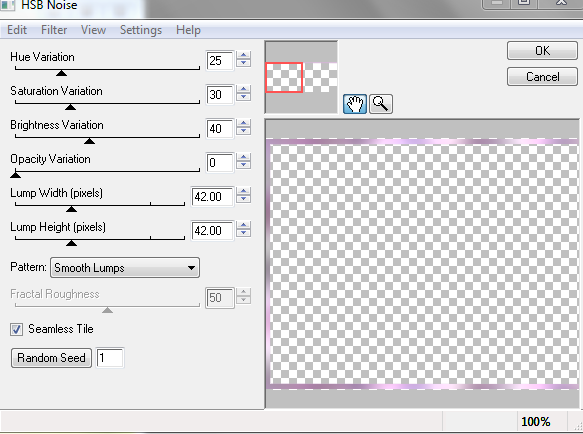Click the Brightness Variation slider handle
Screen dimensions: 583x434
coord(89,141)
